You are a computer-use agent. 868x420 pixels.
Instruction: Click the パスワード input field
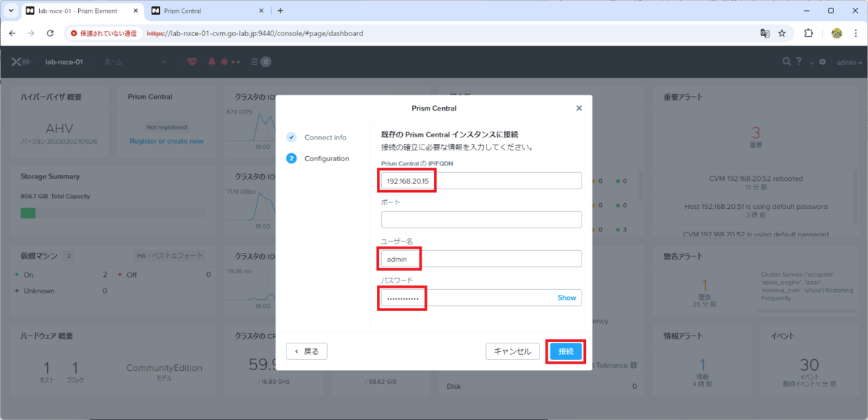click(x=481, y=298)
